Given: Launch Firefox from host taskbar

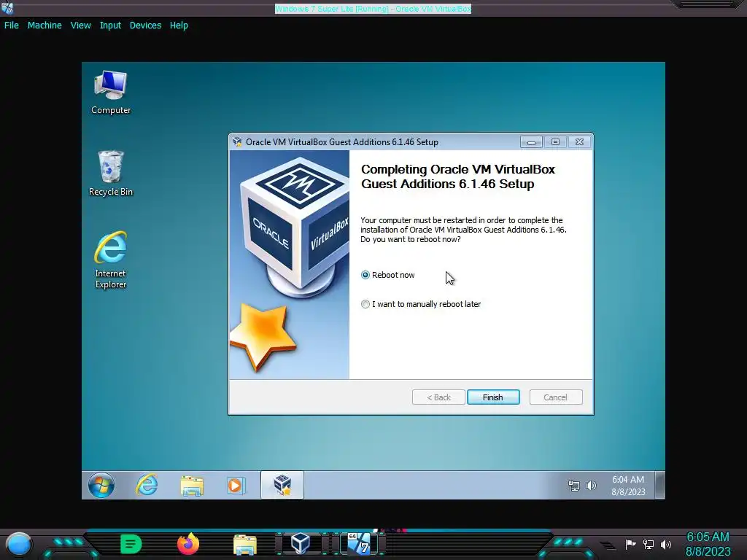Looking at the screenshot, I should tap(188, 543).
